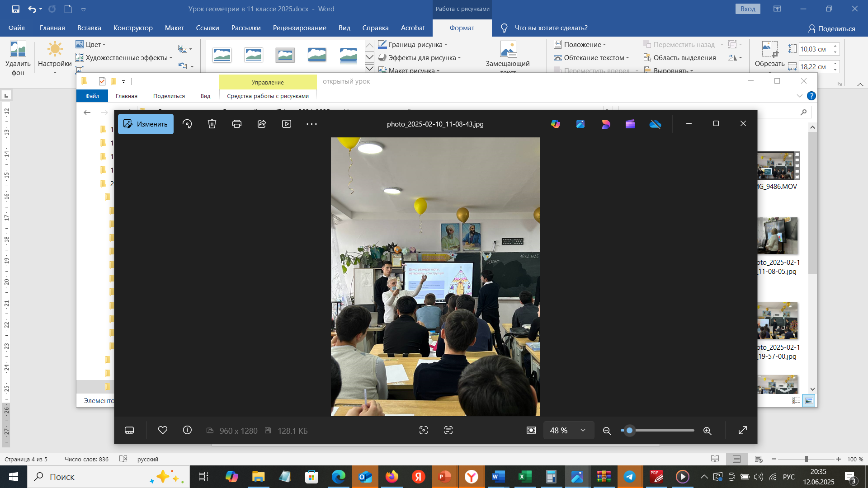Click the OneDrive cloud icon in Photos
Image resolution: width=868 pixels, height=488 pixels.
click(655, 124)
